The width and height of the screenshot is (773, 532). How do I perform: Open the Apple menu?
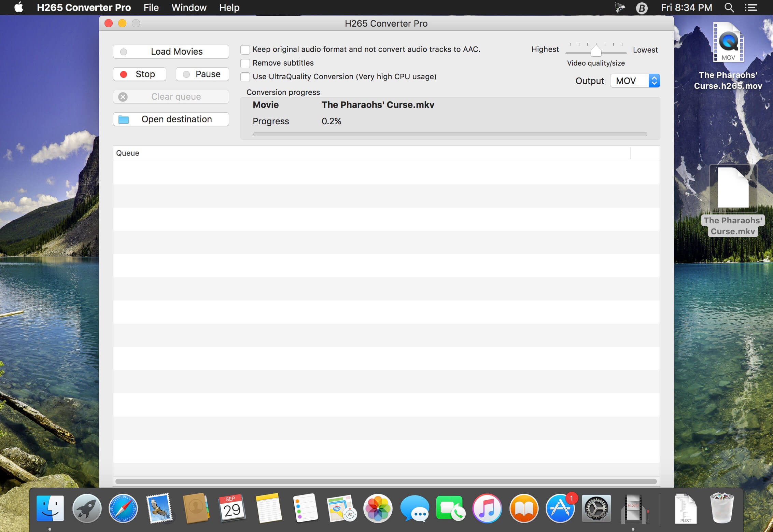tap(19, 7)
